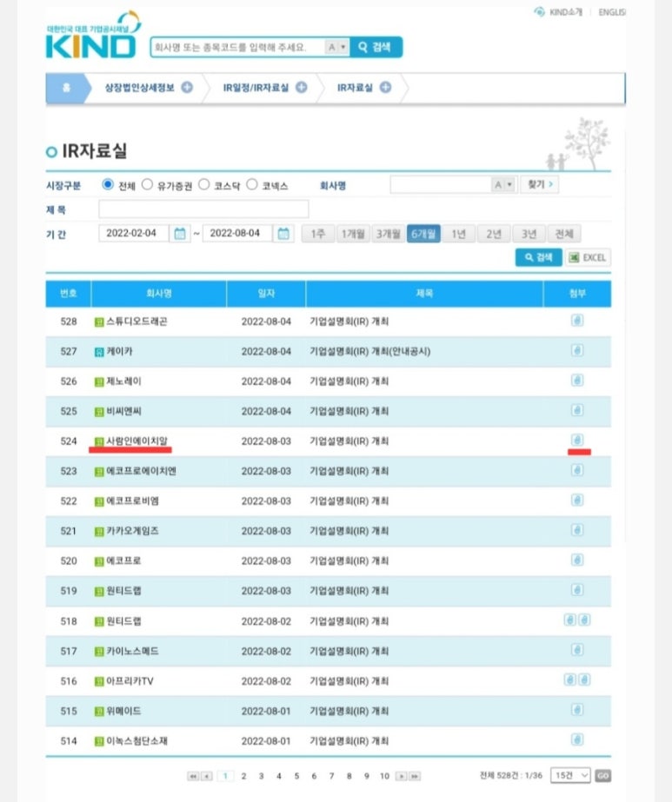Open attachment for 스튜디오드래곤 row 528
This screenshot has width=672, height=802.
click(x=576, y=321)
